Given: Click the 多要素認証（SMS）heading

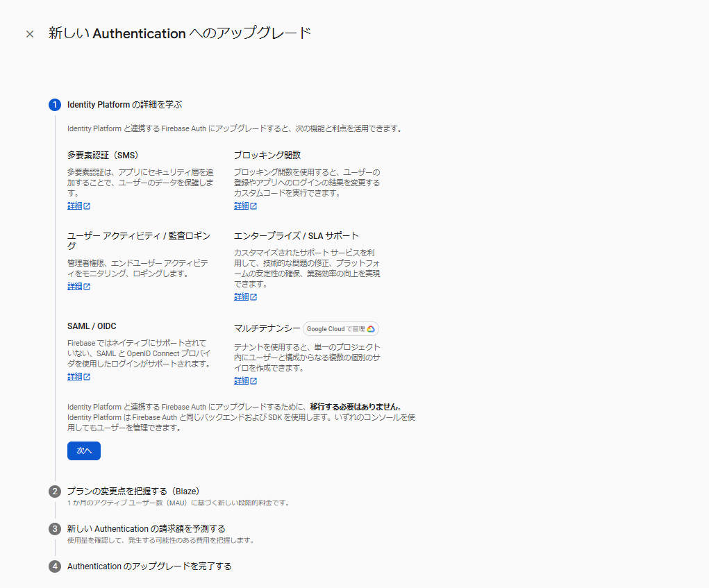Looking at the screenshot, I should click(x=103, y=156).
